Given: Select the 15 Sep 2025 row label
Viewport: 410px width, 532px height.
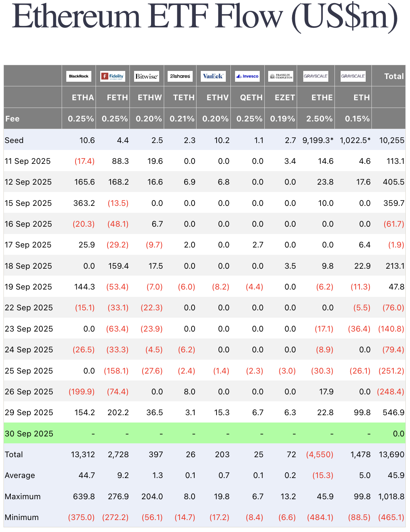Looking at the screenshot, I should pos(28,203).
